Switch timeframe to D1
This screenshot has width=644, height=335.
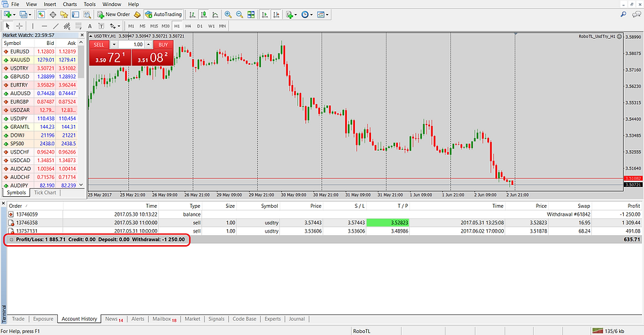coord(200,26)
